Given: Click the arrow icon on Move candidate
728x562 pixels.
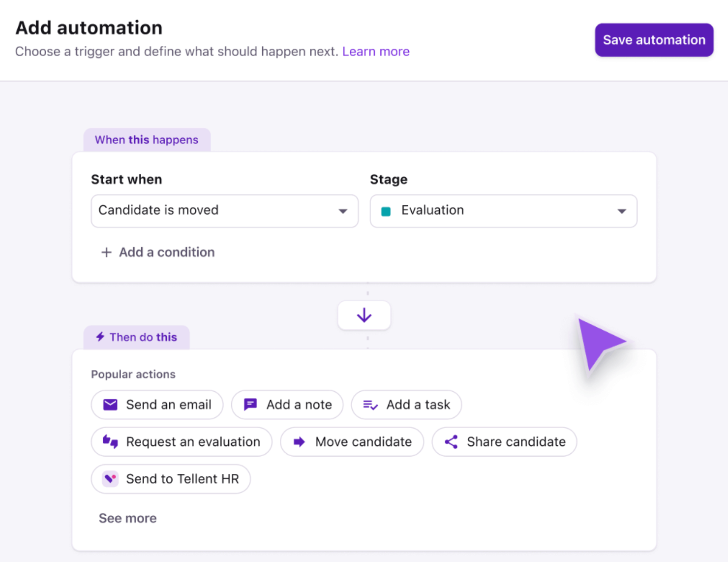Looking at the screenshot, I should tap(299, 442).
